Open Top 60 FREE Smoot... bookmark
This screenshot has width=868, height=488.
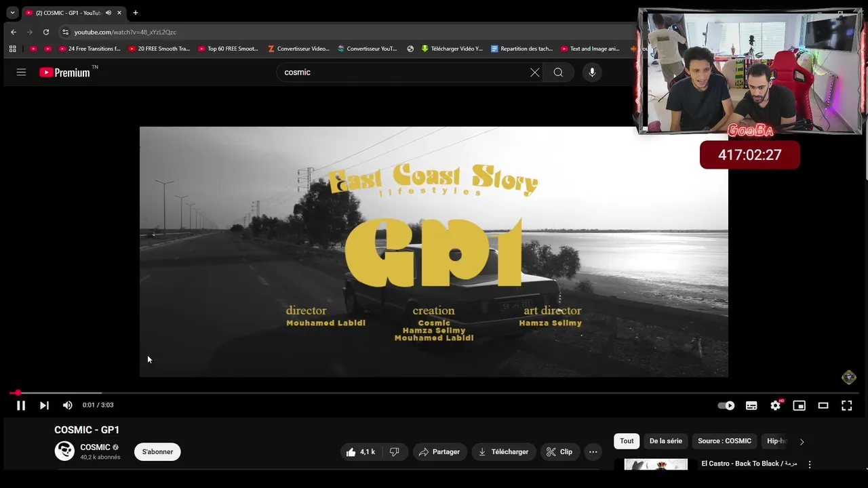[229, 49]
